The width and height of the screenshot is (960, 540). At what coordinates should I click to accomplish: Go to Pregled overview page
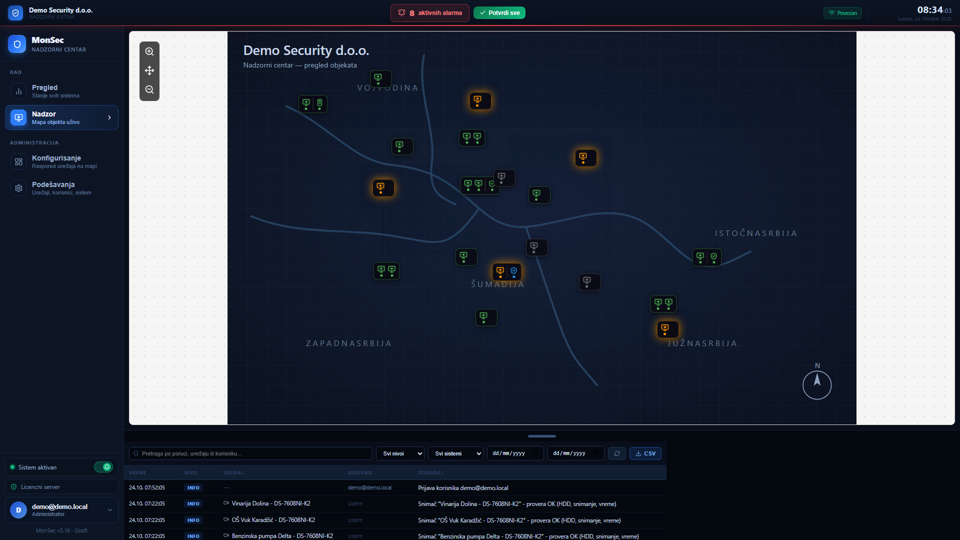pyautogui.click(x=61, y=91)
